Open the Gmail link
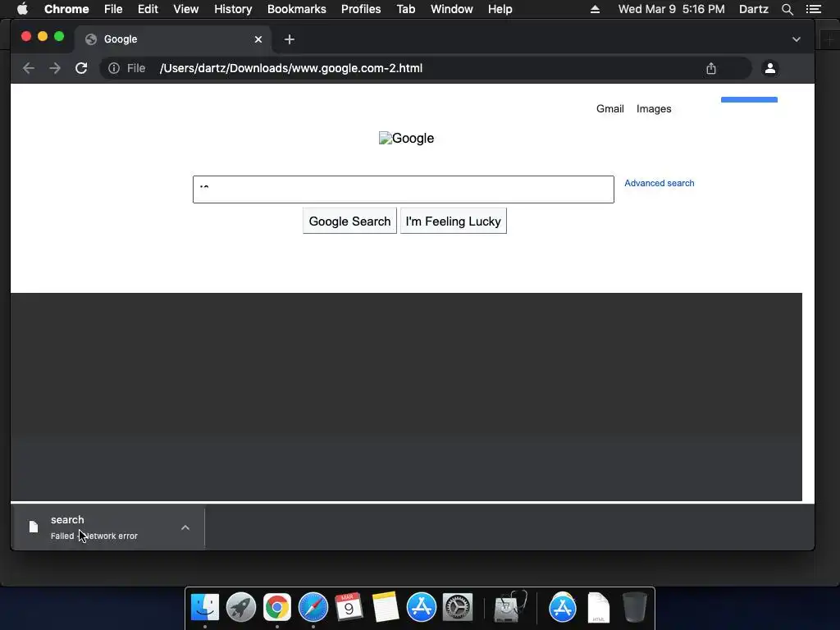The width and height of the screenshot is (840, 630). pyautogui.click(x=610, y=109)
